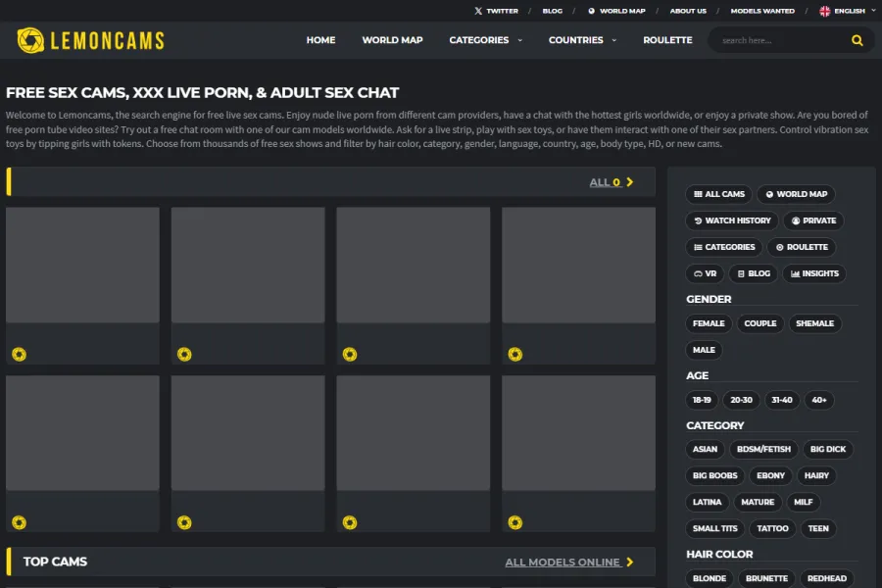Go to the Home menu item
Image resolution: width=882 pixels, height=588 pixels.
(320, 40)
